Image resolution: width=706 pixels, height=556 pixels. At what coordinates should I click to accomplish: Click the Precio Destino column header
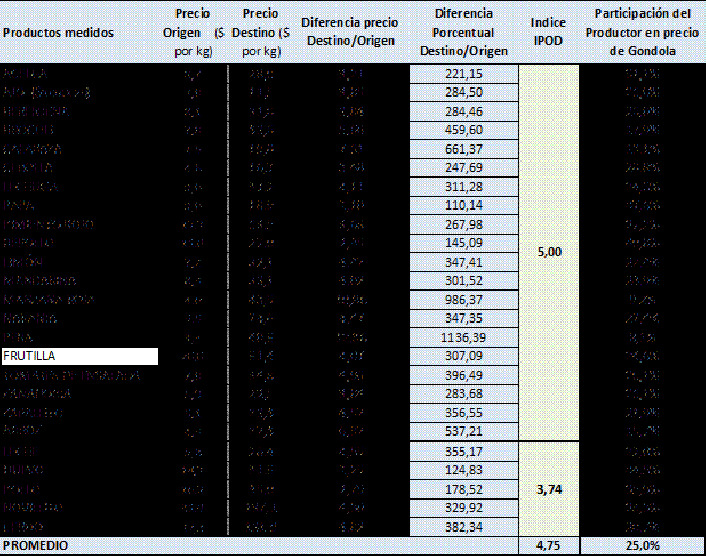[260, 32]
